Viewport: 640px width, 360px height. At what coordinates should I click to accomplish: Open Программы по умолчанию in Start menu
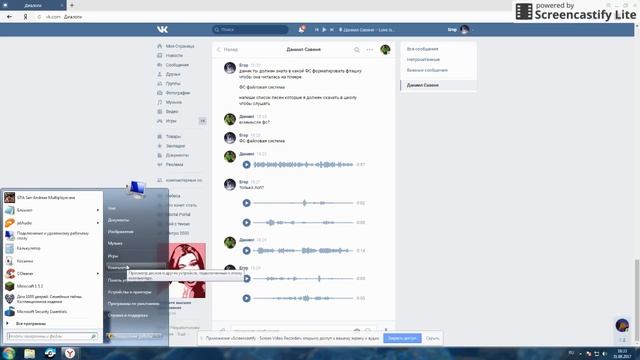pos(133,304)
